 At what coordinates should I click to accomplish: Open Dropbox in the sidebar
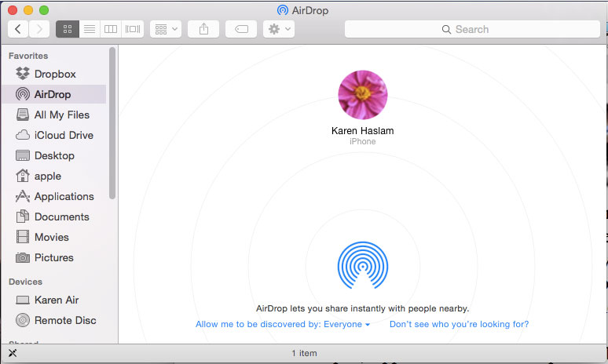pos(53,74)
